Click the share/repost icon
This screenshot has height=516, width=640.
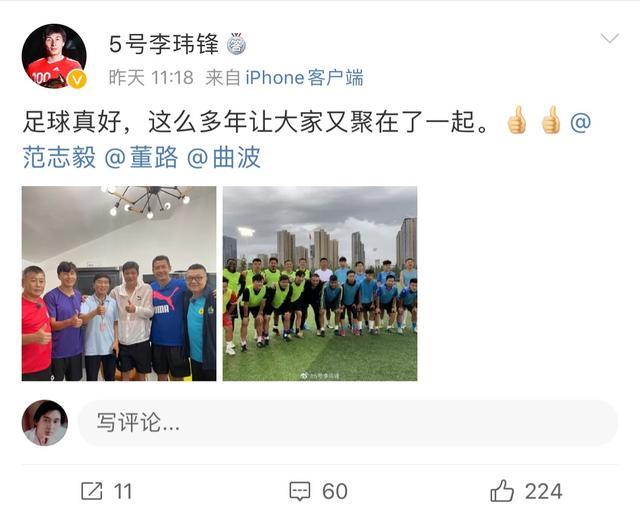tap(91, 491)
